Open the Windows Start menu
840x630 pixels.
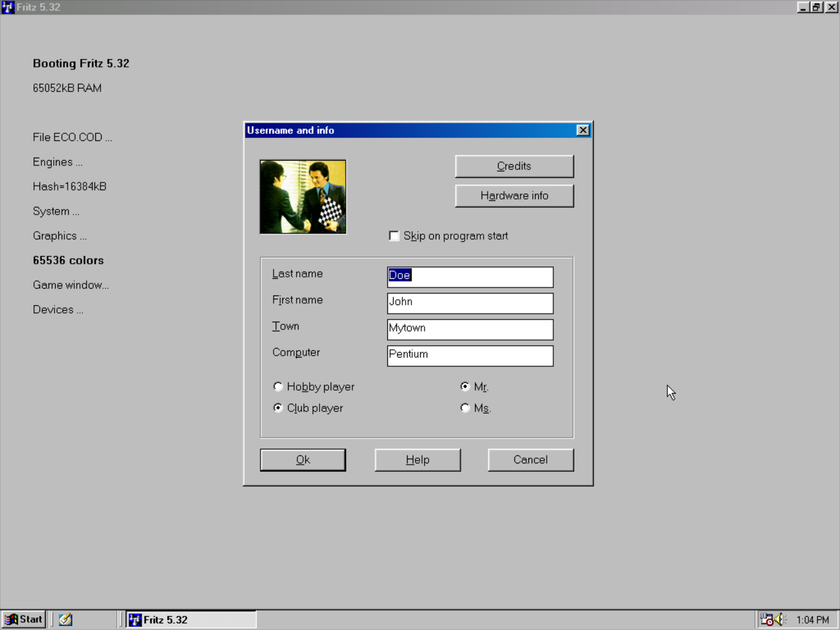(x=24, y=619)
